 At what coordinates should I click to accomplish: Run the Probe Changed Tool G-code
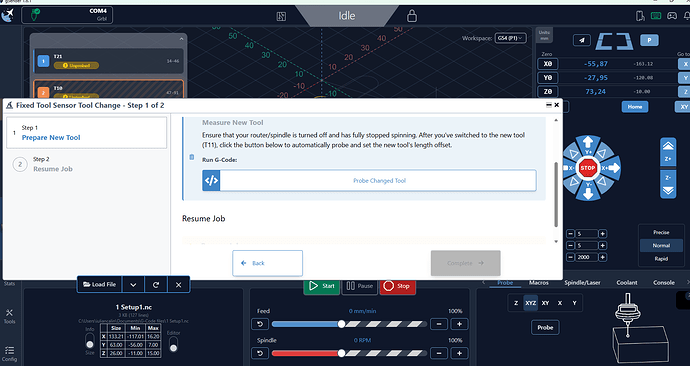click(x=369, y=180)
